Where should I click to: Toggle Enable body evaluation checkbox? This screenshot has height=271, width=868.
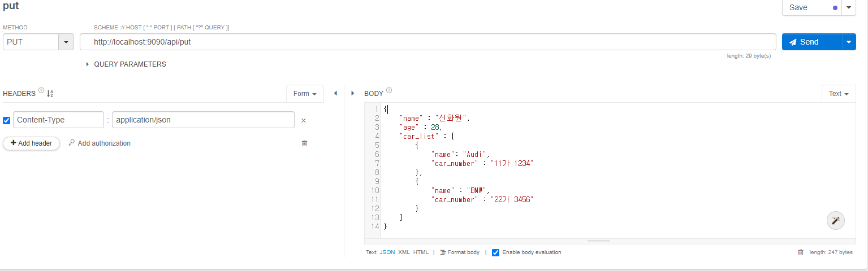point(495,252)
